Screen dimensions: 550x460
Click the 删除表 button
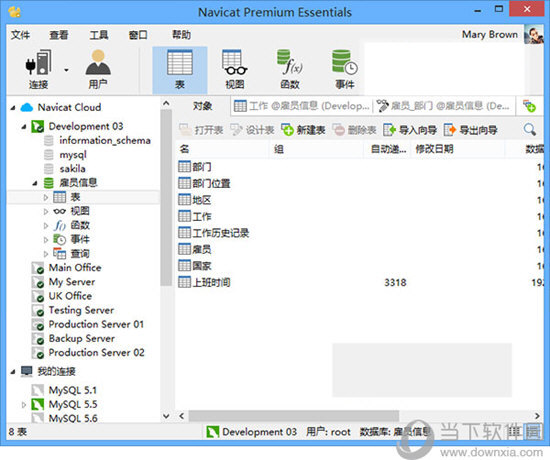click(x=354, y=130)
